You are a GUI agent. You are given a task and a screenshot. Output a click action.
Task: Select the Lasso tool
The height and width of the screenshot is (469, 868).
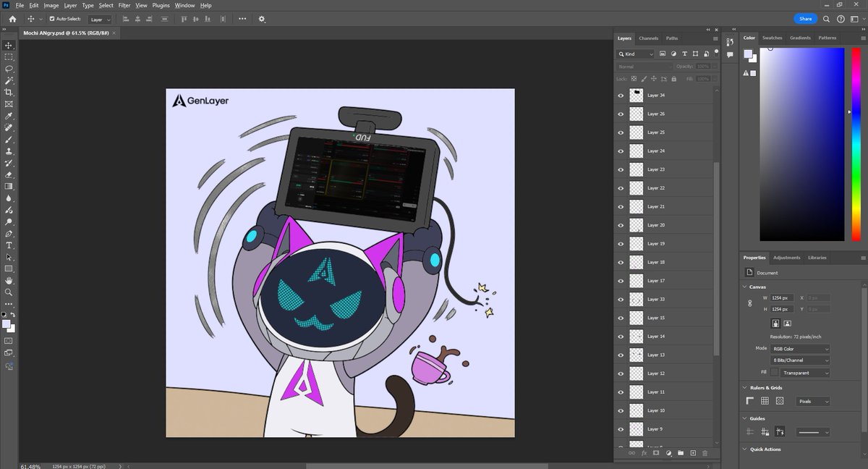[9, 69]
